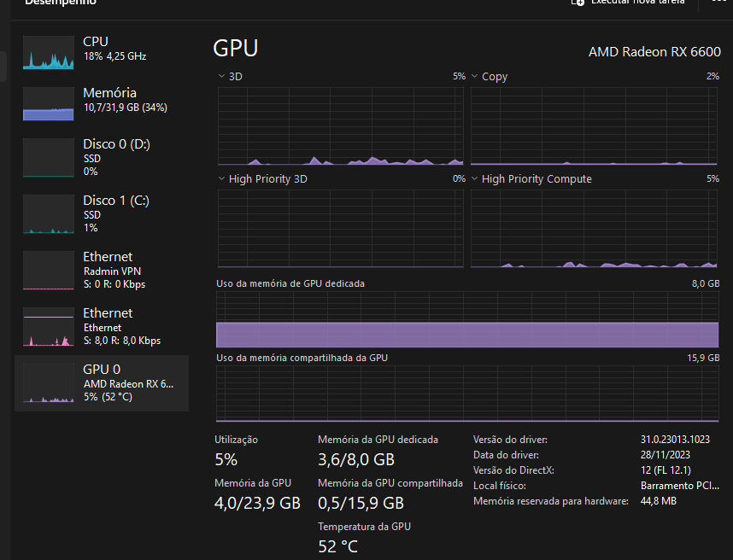Click the Barramento PCI physical location value
The width and height of the screenshot is (733, 560).
[680, 486]
